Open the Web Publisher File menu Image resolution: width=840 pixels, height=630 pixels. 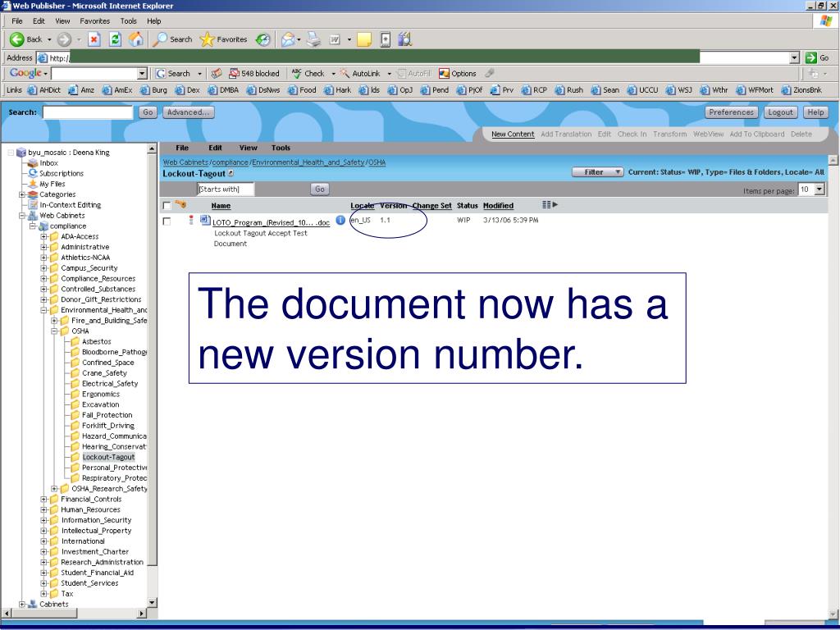pyautogui.click(x=182, y=148)
